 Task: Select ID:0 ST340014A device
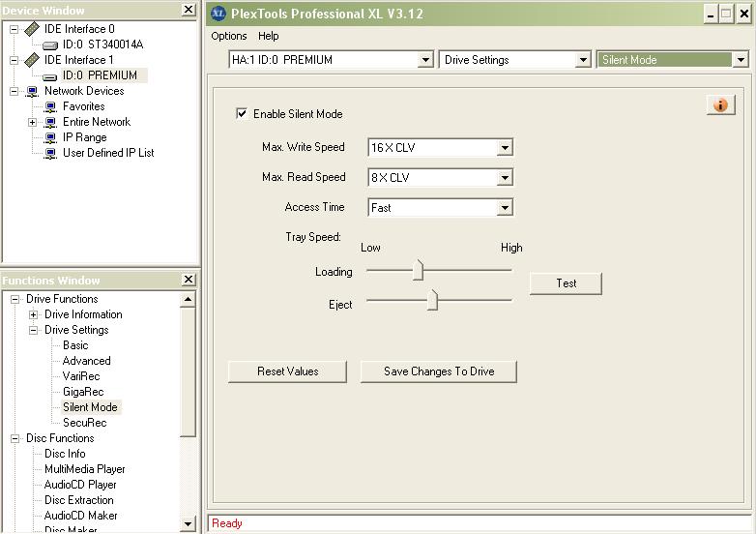tap(103, 44)
